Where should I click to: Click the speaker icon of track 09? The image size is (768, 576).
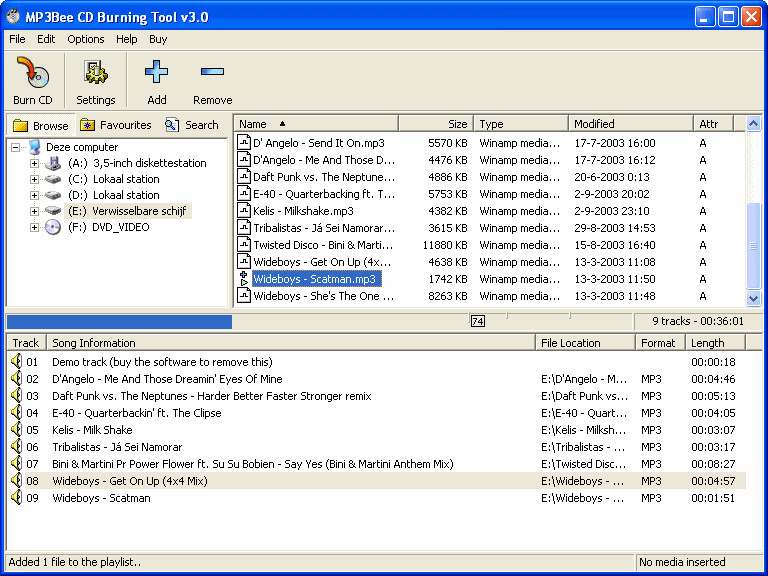(x=17, y=497)
